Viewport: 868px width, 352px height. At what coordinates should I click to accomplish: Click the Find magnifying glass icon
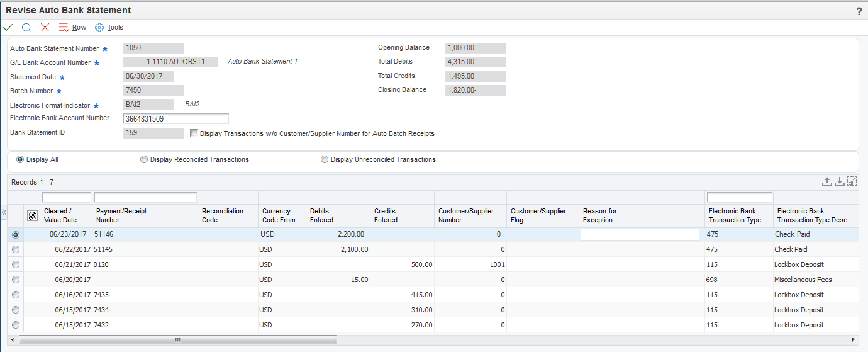(x=26, y=28)
